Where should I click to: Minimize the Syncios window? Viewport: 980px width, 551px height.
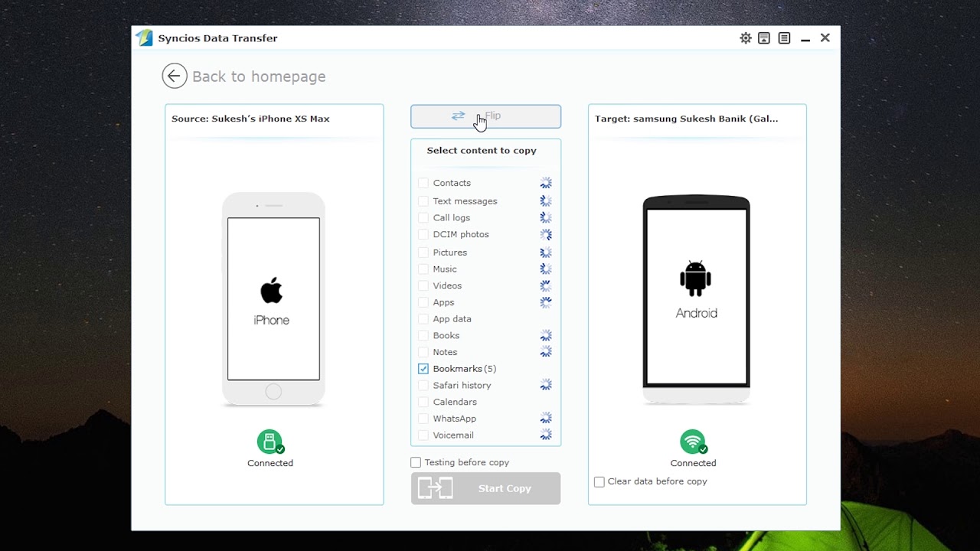(x=805, y=38)
